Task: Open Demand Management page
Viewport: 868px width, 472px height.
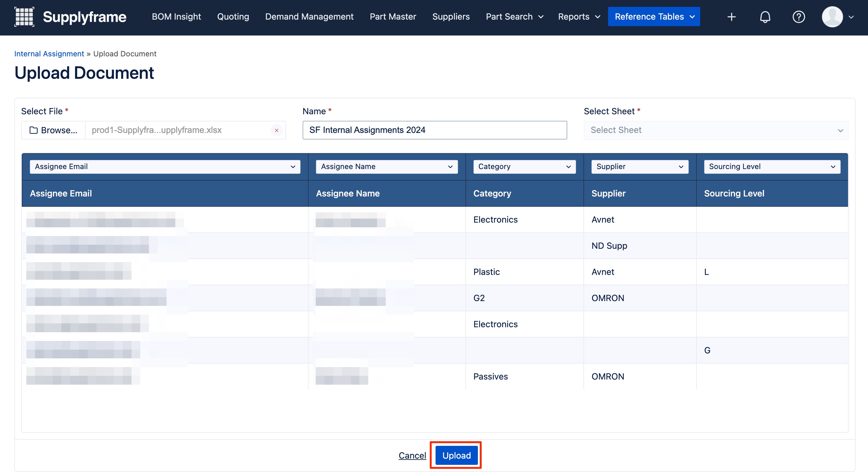Action: click(x=309, y=17)
